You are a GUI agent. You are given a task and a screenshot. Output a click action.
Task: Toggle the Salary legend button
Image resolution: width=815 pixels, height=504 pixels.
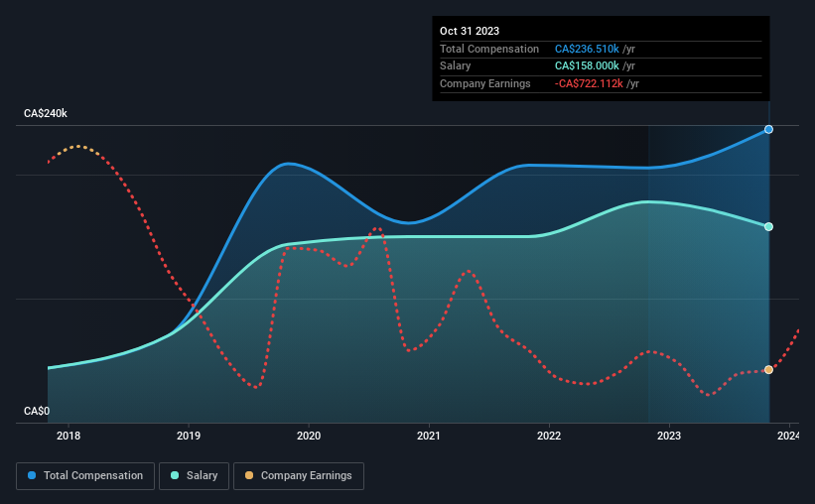coord(194,476)
